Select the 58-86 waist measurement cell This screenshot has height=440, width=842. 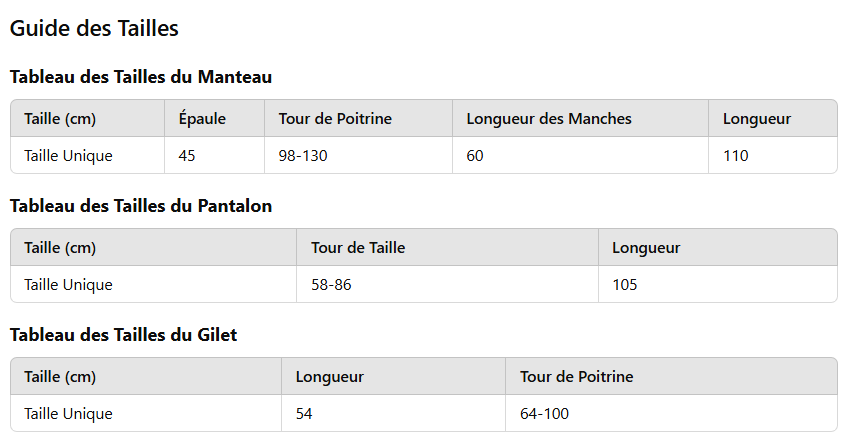(x=447, y=284)
